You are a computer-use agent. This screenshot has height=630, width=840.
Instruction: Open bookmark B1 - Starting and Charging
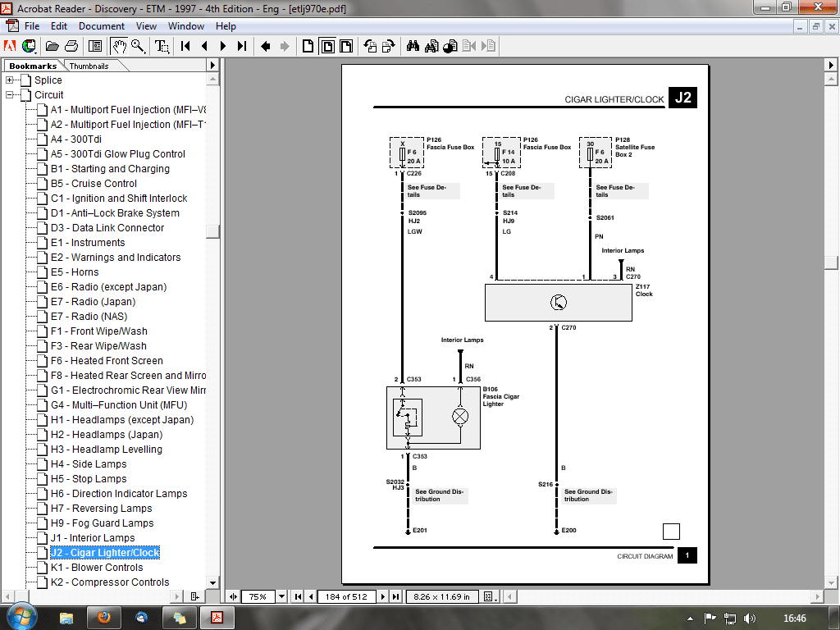pyautogui.click(x=111, y=169)
